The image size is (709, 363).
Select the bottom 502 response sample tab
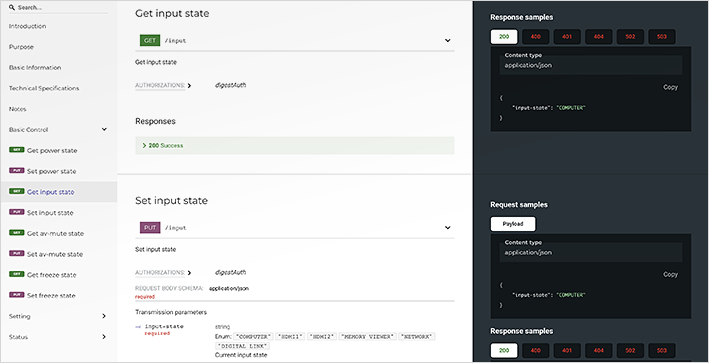click(x=630, y=350)
